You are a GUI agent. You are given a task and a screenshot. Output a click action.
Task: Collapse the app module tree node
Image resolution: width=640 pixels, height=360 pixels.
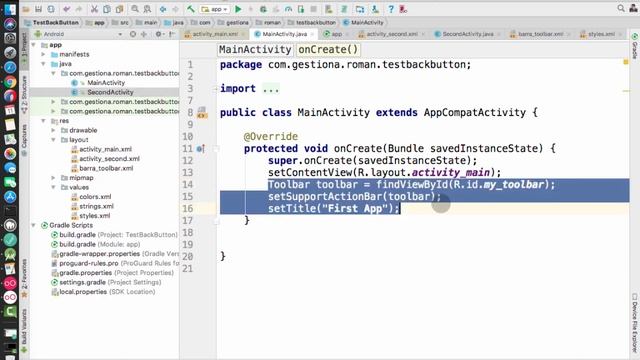tap(34, 45)
